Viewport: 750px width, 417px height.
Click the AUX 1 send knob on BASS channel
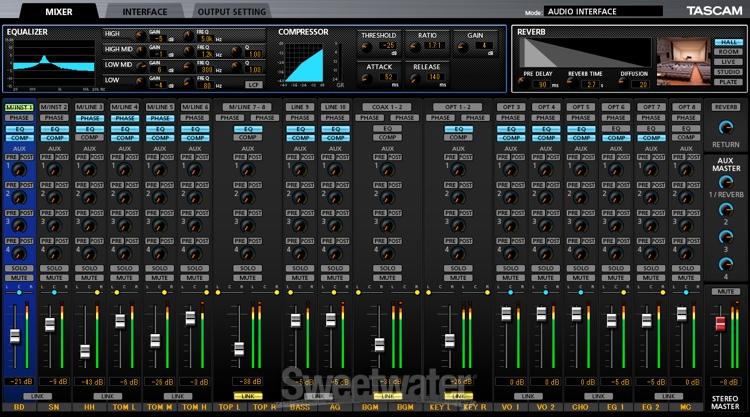pos(300,169)
